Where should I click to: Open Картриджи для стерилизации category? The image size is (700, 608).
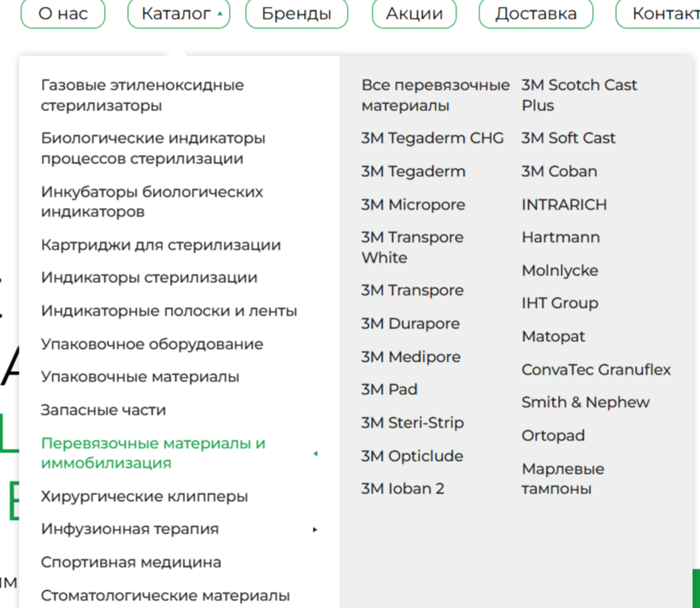[x=161, y=245]
